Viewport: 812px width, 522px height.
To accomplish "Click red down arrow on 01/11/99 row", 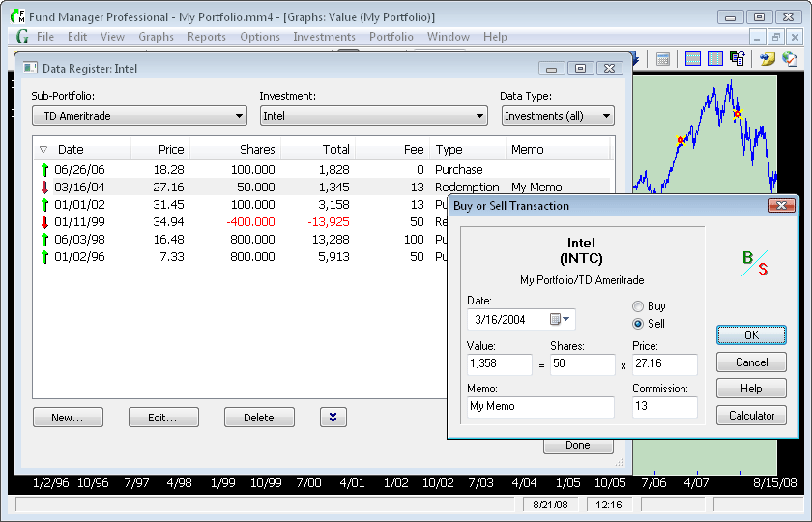I will tap(44, 221).
